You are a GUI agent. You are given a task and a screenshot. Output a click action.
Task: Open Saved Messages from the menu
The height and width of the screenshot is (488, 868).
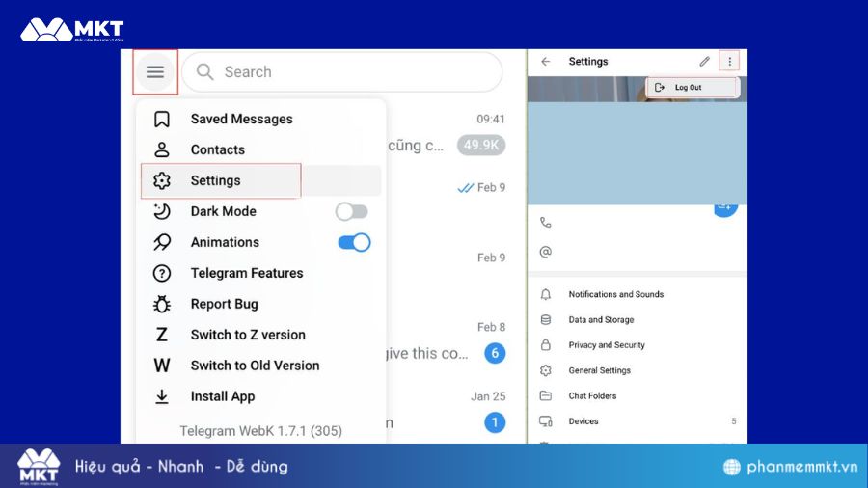(260, 119)
